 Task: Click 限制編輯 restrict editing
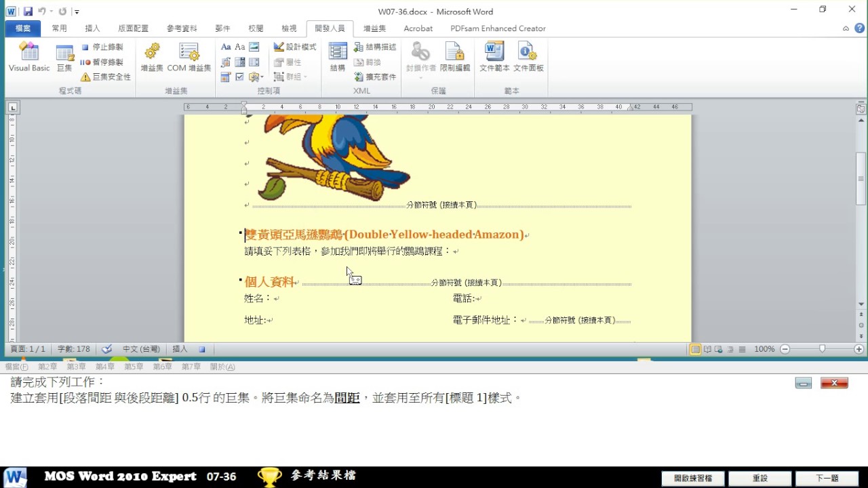[454, 58]
